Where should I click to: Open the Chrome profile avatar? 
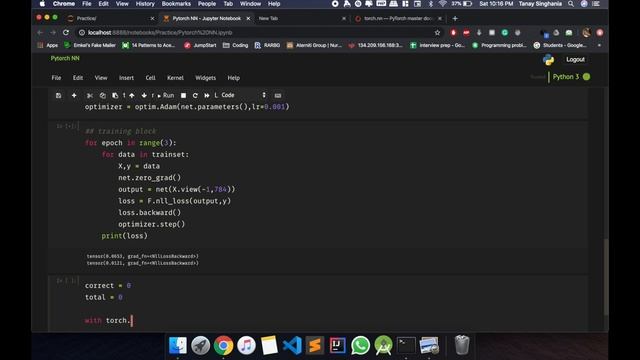(x=587, y=33)
